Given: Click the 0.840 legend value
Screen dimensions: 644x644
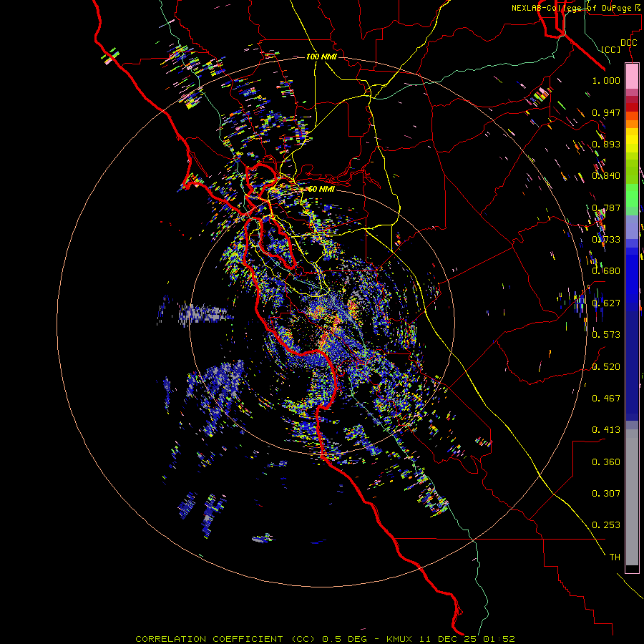Looking at the screenshot, I should 606,176.
